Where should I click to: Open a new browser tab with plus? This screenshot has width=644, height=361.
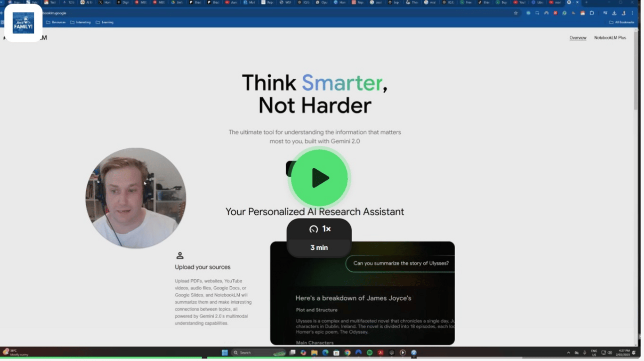pyautogui.click(x=586, y=2)
